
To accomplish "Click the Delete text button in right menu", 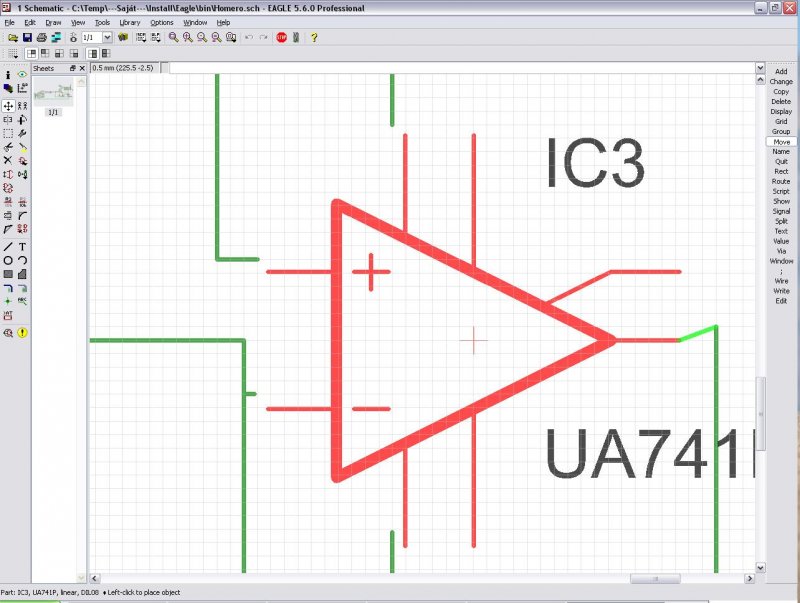I will 781,102.
